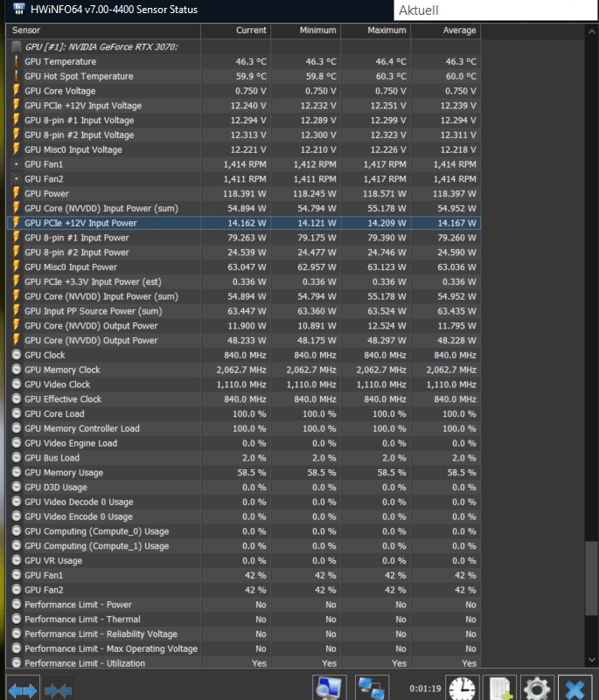599x700 pixels.
Task: Click the lightning icon of GPU Power
Action: 17,193
